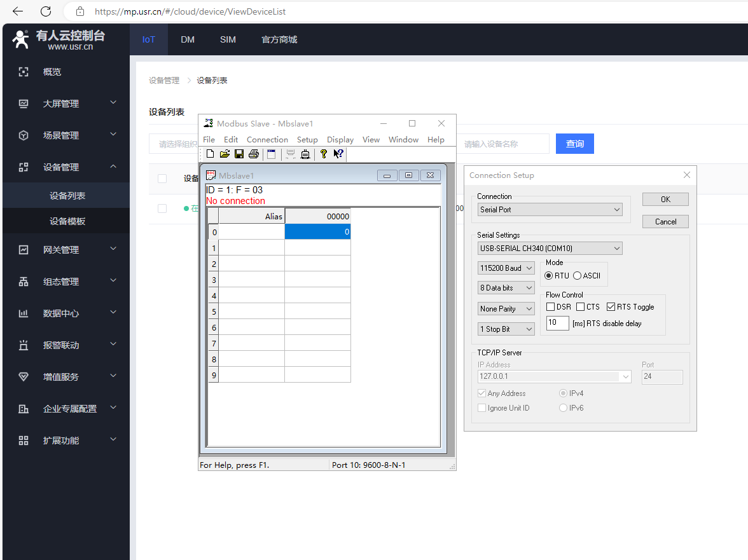Click the yellow question mark About icon

tap(323, 154)
